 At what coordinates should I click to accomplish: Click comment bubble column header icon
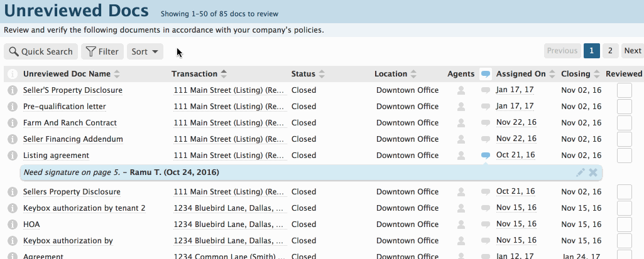[486, 74]
